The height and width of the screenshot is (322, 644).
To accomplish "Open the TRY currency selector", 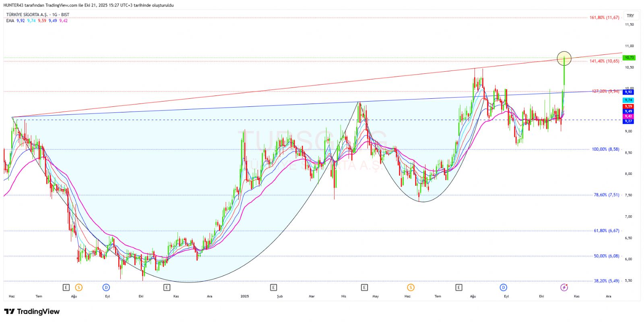I will pyautogui.click(x=630, y=16).
